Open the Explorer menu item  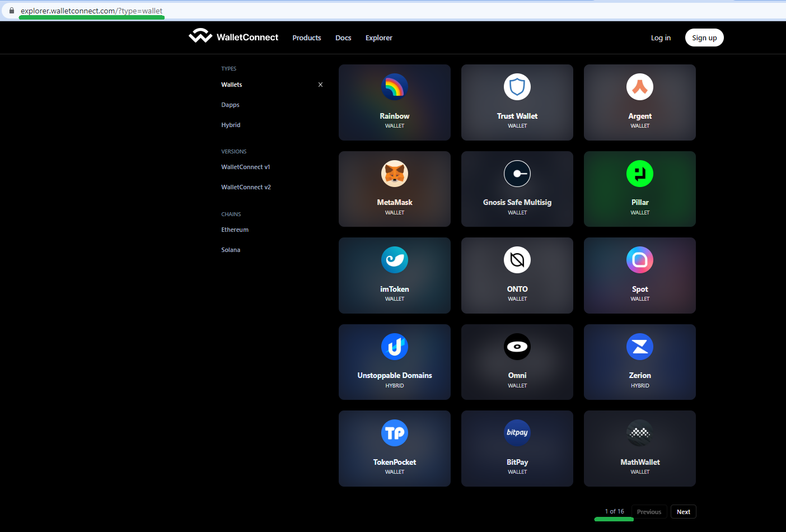(378, 38)
